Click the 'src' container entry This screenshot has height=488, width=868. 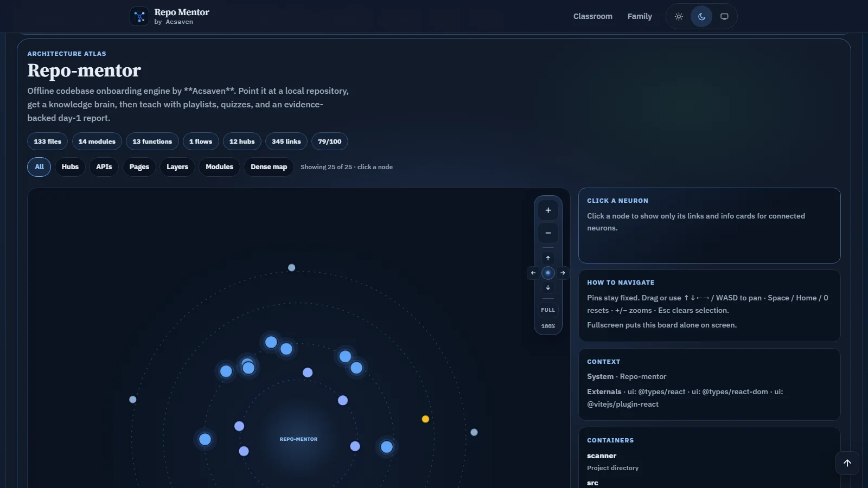click(592, 483)
